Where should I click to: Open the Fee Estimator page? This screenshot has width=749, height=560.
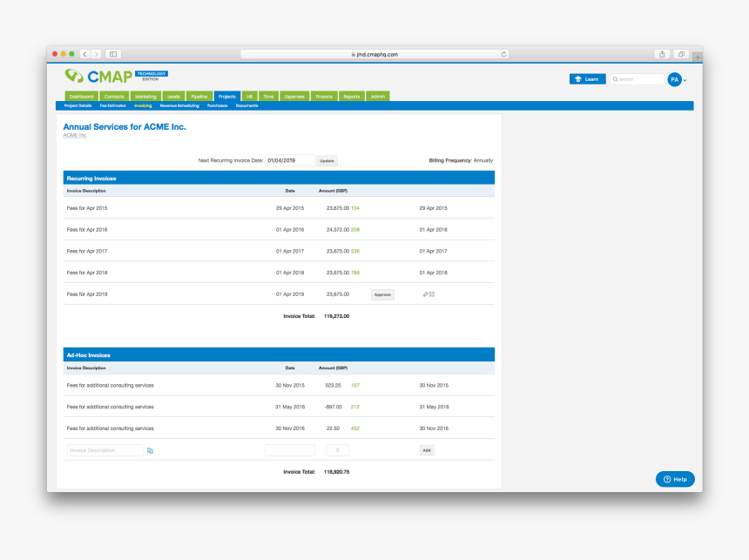point(111,105)
